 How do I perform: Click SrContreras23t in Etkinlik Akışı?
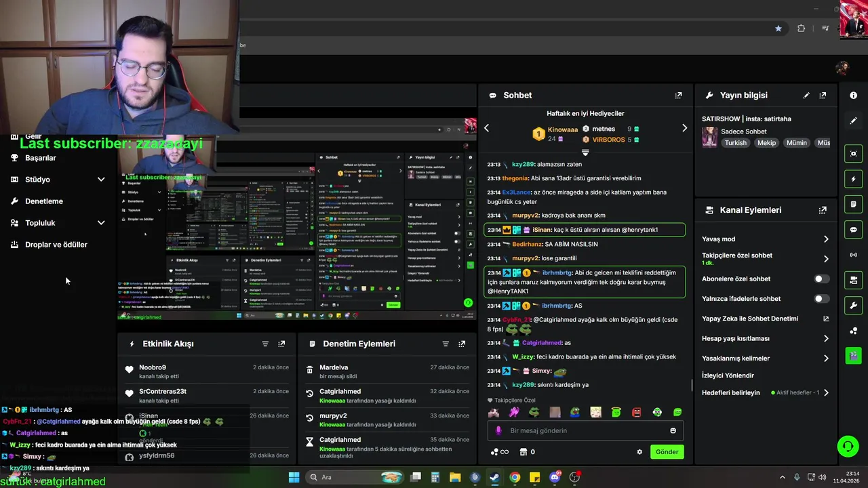[x=163, y=392]
